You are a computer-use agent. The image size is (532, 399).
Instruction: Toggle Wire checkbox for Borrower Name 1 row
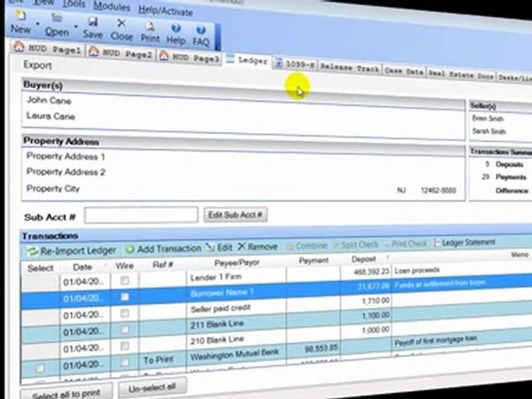pyautogui.click(x=125, y=296)
